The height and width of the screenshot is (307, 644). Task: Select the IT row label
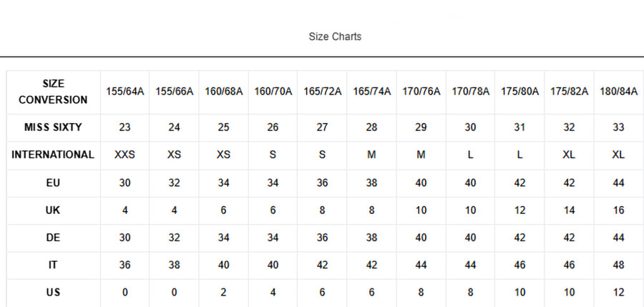click(54, 265)
